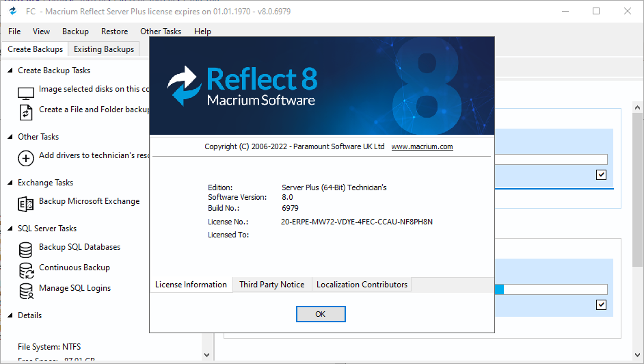Click the license number text
Viewport: 644px width, 364px height.
pyautogui.click(x=356, y=222)
